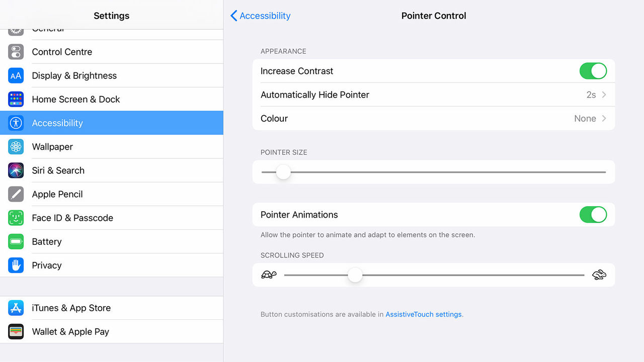Viewport: 644px width, 362px height.
Task: Disable the Increase Contrast switch
Action: coord(593,71)
